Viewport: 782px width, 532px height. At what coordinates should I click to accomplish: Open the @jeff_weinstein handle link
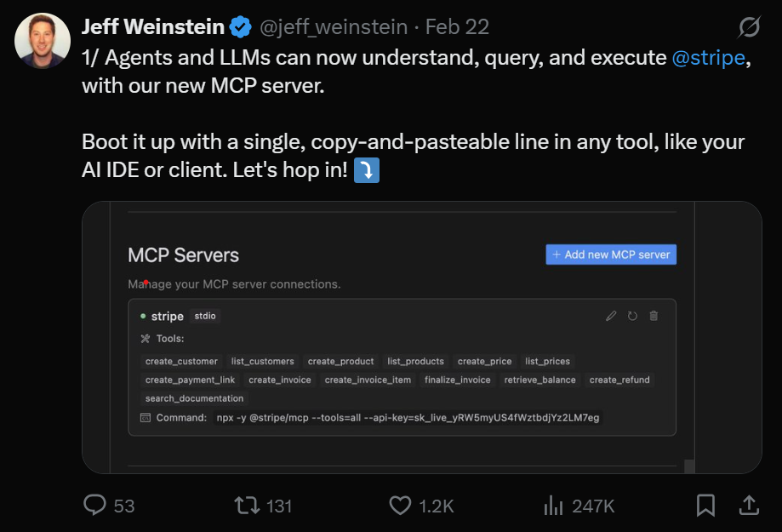click(x=334, y=27)
